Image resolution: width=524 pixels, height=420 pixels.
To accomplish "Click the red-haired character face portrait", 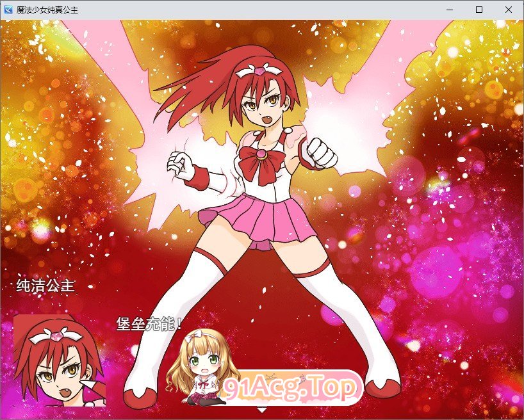I will click(x=60, y=360).
